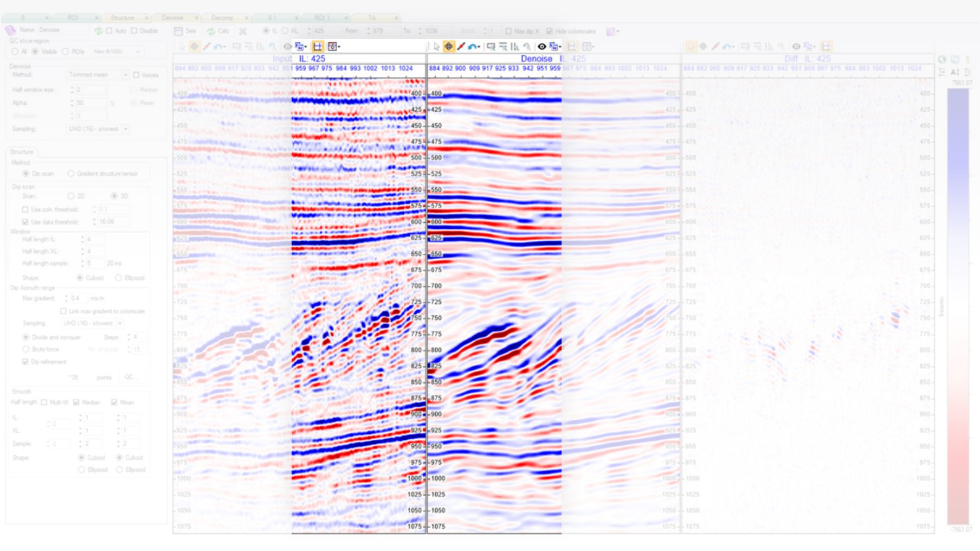This screenshot has height=551, width=980.
Task: Select the arrow pointer in Diff panel toolbar
Action: point(691,47)
